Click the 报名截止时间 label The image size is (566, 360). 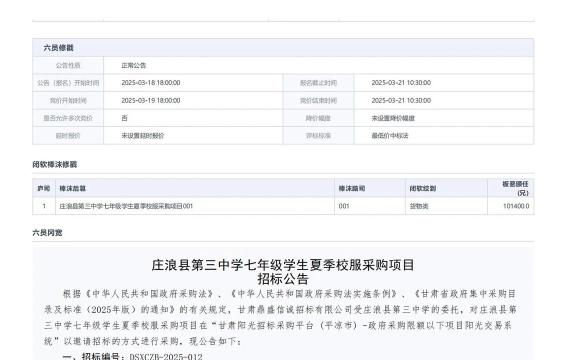[x=318, y=83]
